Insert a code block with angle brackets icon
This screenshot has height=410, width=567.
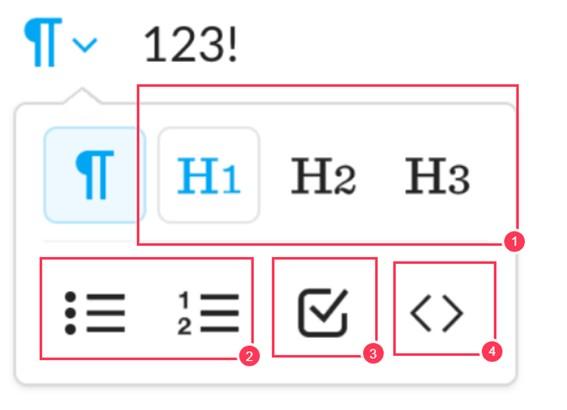tap(437, 313)
